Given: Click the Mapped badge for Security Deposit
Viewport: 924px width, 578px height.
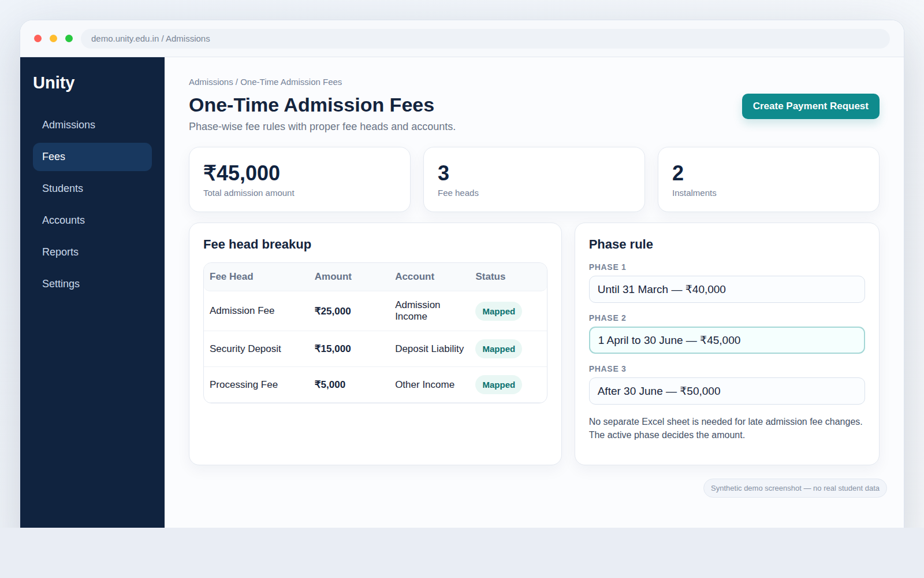Looking at the screenshot, I should point(498,349).
